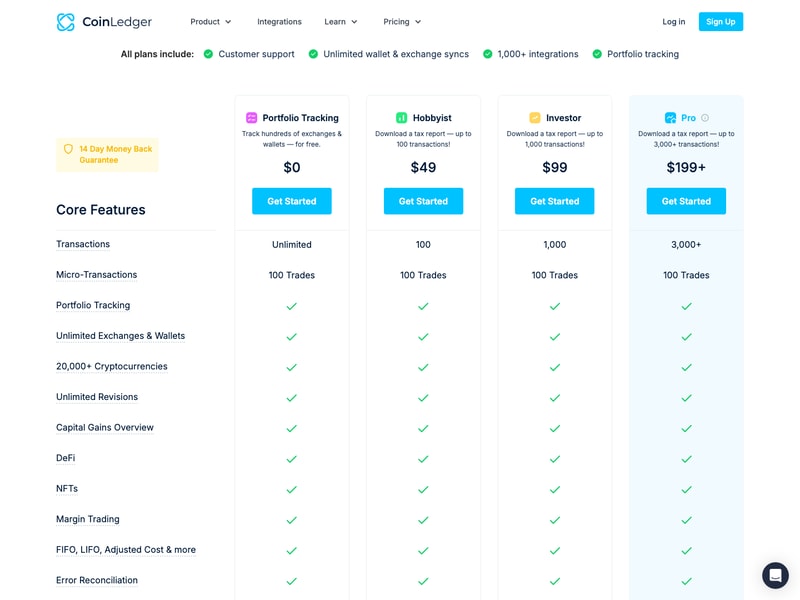
Task: Click 20,000+ Cryptocurrencies checkmark in Investor column
Action: point(555,367)
